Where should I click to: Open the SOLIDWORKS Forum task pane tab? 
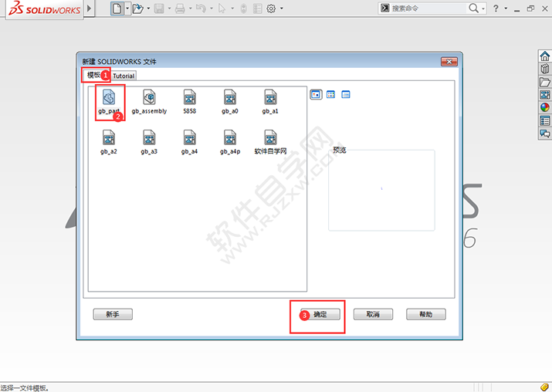[544, 133]
